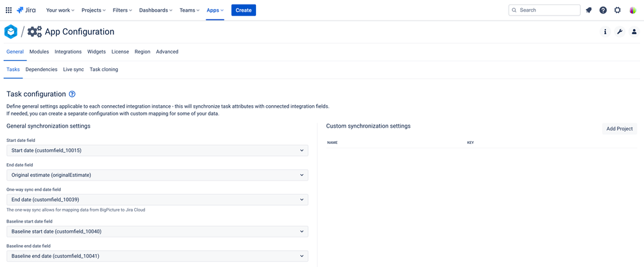Select the Live sync sub-tab

[x=73, y=70]
